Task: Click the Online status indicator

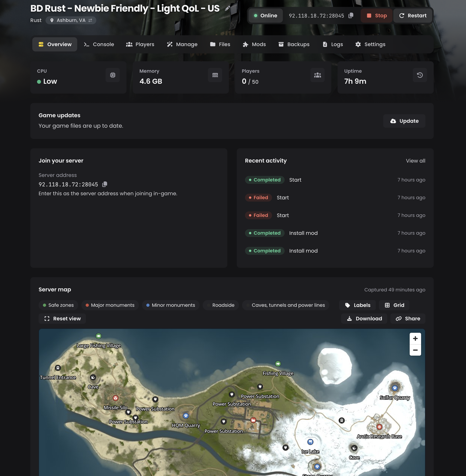Action: [x=265, y=15]
